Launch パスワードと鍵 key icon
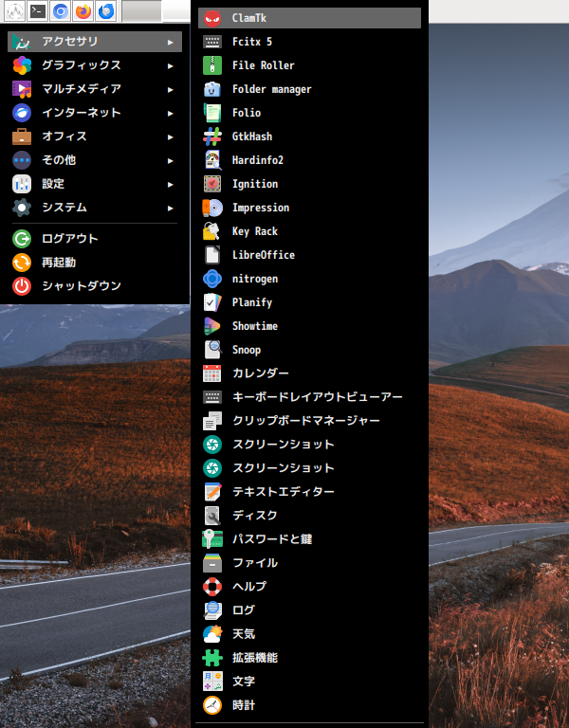 (x=212, y=539)
